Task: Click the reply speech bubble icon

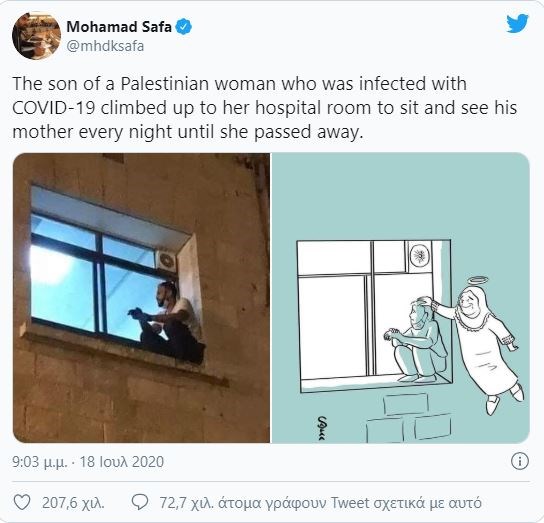Action: 140,503
